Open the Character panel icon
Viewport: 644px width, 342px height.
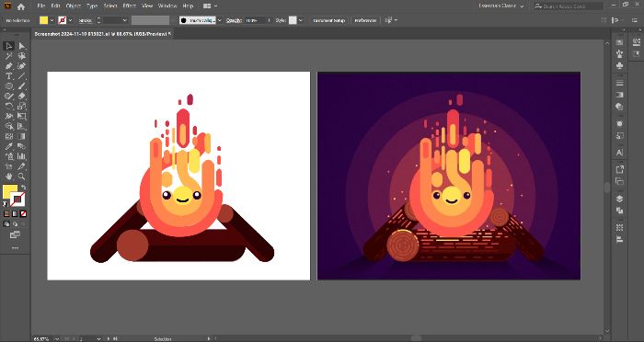point(620,153)
